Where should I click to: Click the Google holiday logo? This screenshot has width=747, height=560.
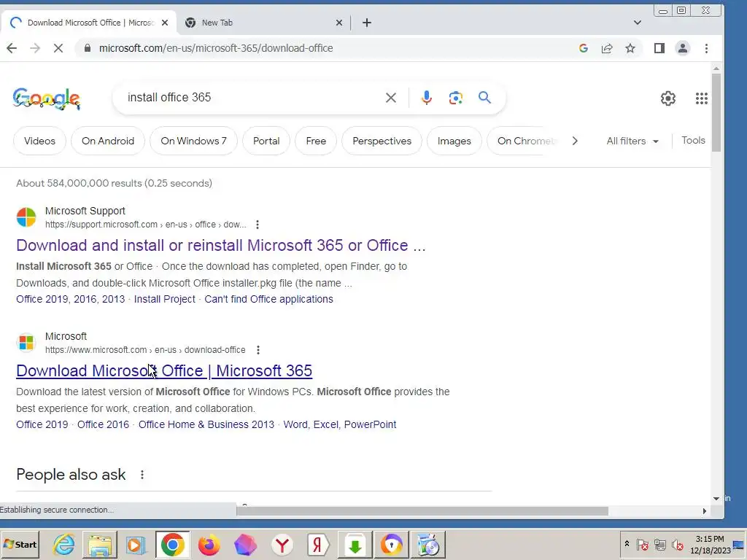[x=47, y=98]
